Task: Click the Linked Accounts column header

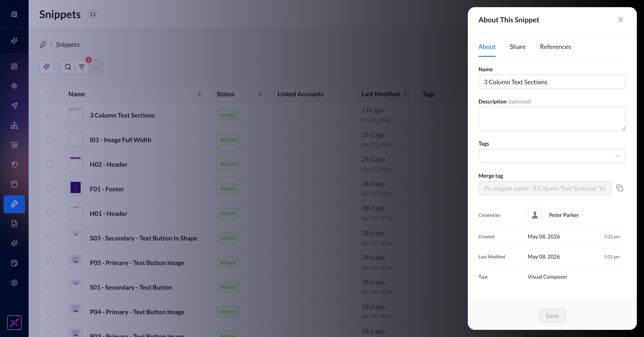Action: click(300, 94)
